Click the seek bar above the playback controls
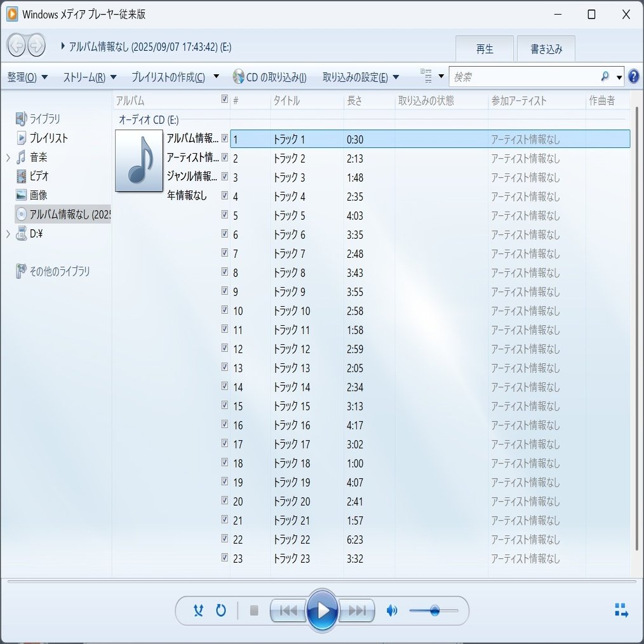Image resolution: width=644 pixels, height=644 pixels. [321, 582]
